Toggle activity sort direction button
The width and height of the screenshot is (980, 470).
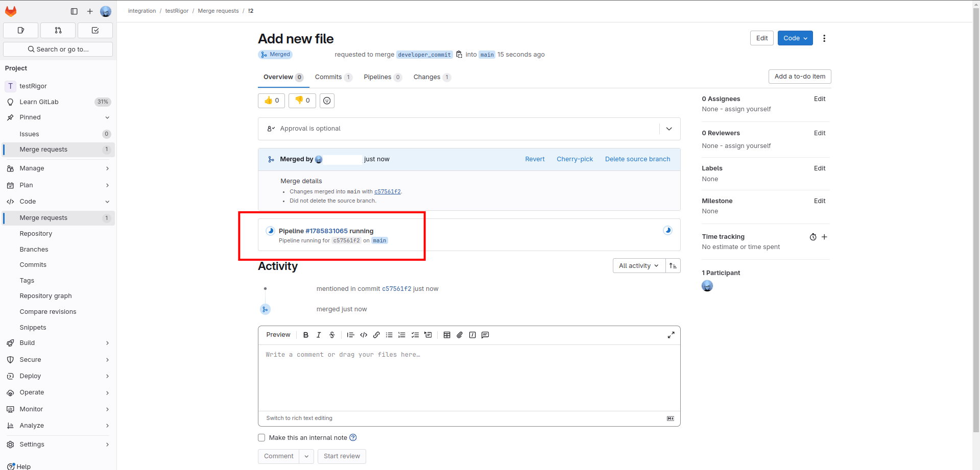[673, 266]
